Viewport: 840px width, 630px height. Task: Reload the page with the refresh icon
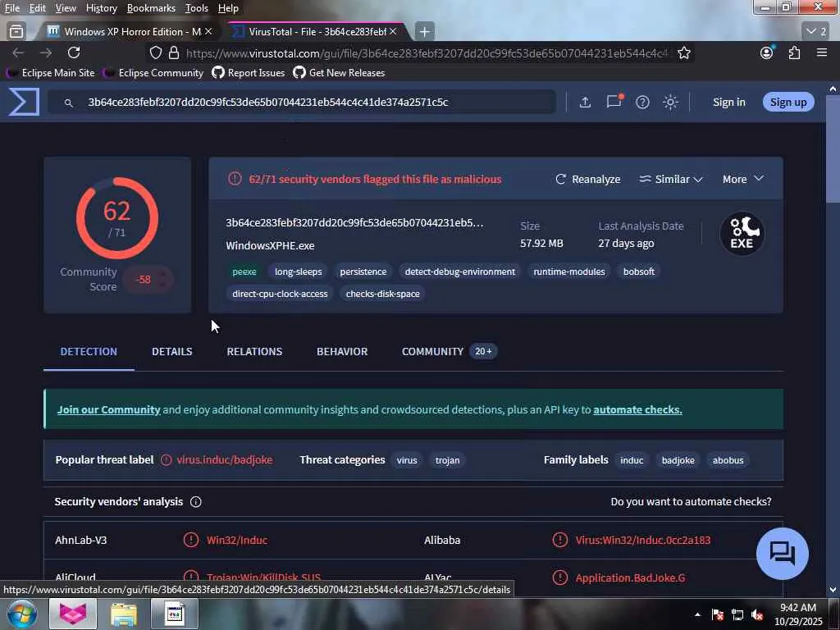tap(74, 52)
